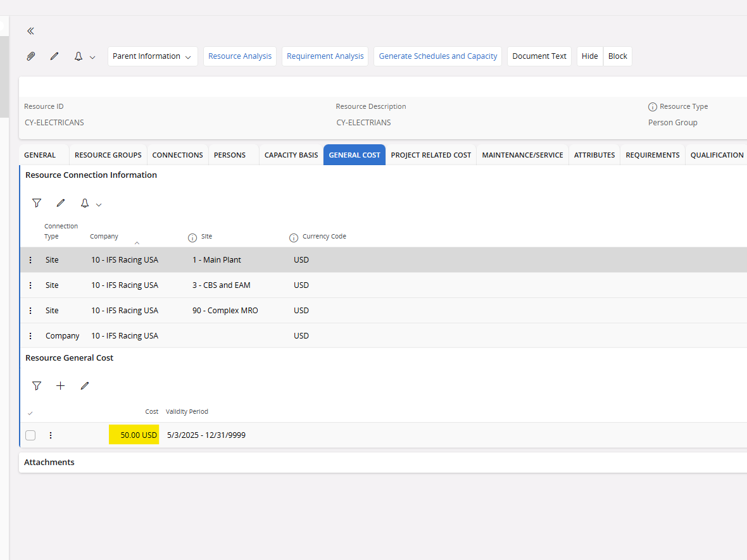Screen dimensions: 747x560
Task: Open attachments via the top paperclip icon
Action: click(x=31, y=56)
